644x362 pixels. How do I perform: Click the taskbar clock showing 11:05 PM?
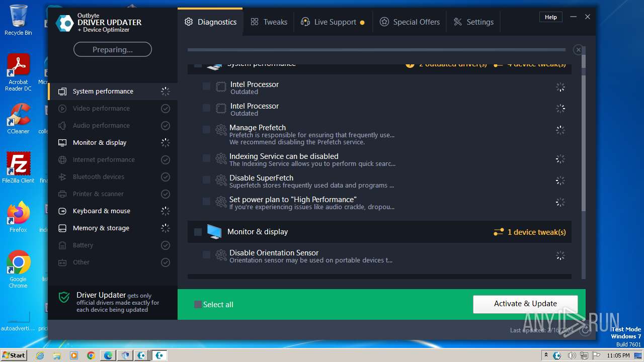tap(618, 355)
